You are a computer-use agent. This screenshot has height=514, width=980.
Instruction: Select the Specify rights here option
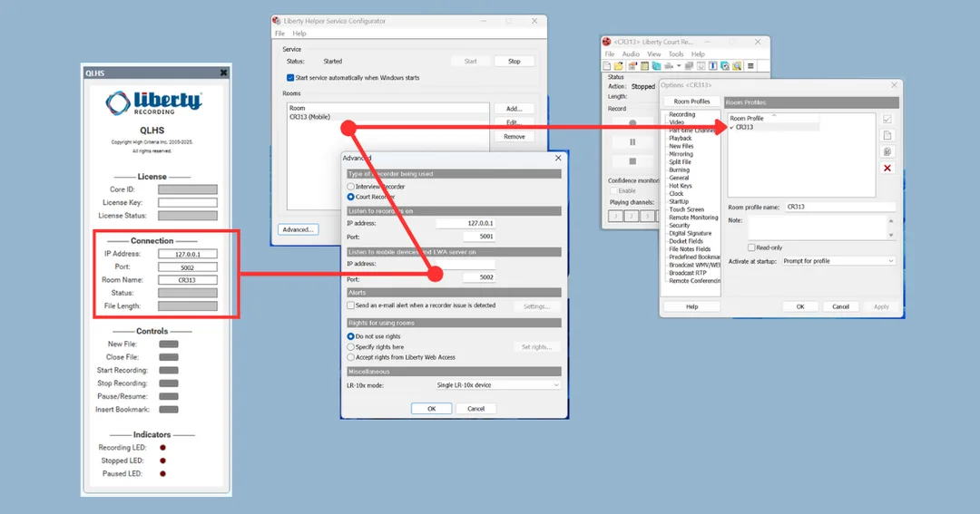point(350,346)
